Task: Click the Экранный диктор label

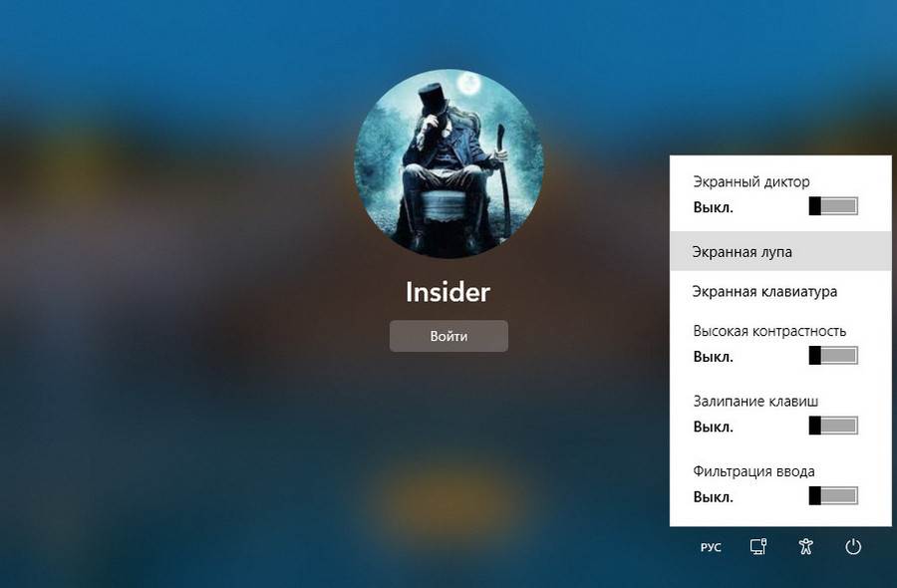Action: point(751,182)
